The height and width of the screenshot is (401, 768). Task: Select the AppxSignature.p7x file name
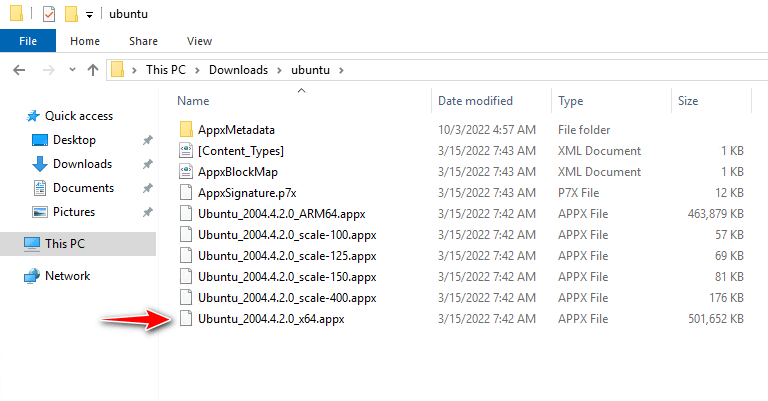[247, 193]
